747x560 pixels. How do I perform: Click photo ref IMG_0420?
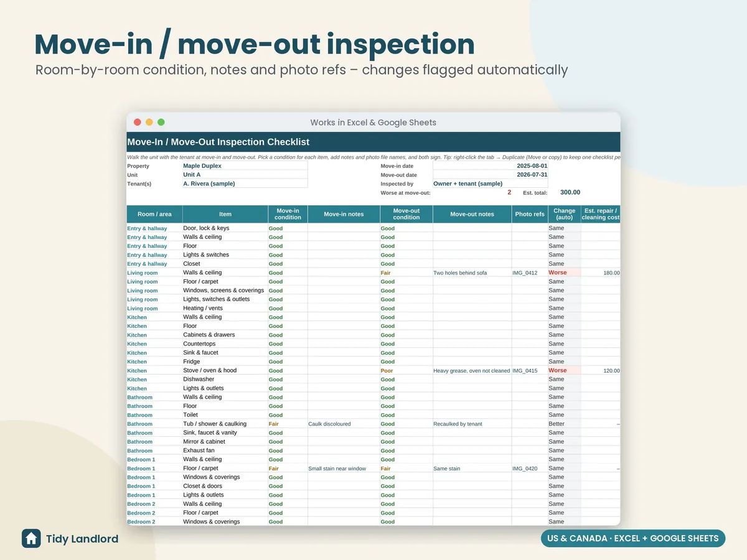[x=525, y=469]
